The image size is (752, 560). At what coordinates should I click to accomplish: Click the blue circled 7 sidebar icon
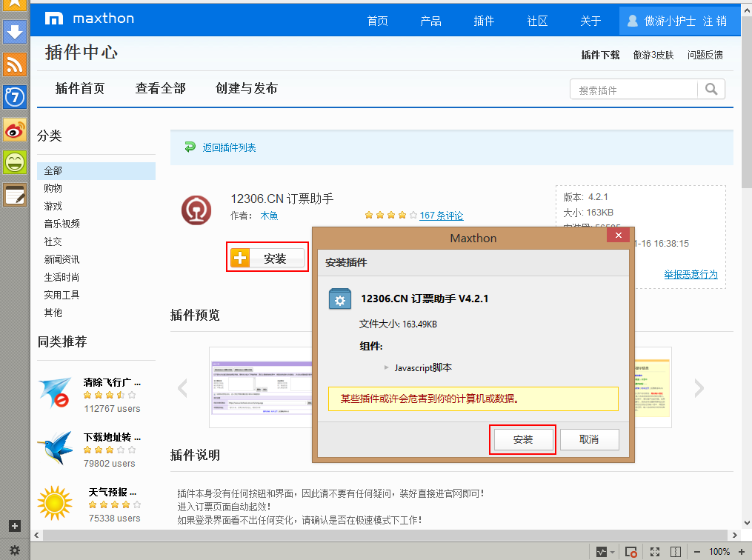coord(14,97)
